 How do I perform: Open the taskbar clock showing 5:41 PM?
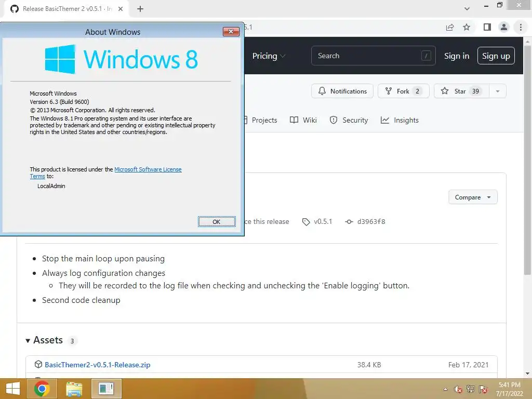(x=509, y=389)
